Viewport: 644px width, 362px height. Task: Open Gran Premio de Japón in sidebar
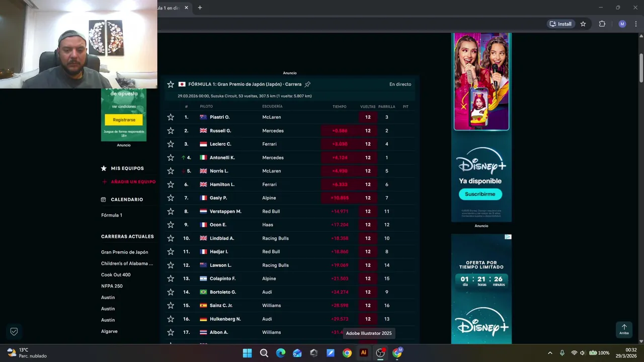click(x=125, y=252)
